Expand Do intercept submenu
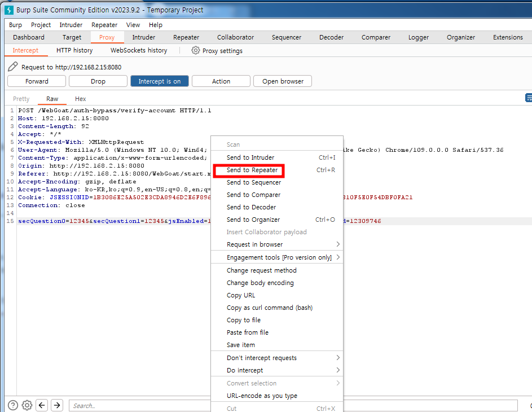The image size is (532, 412). 277,370
